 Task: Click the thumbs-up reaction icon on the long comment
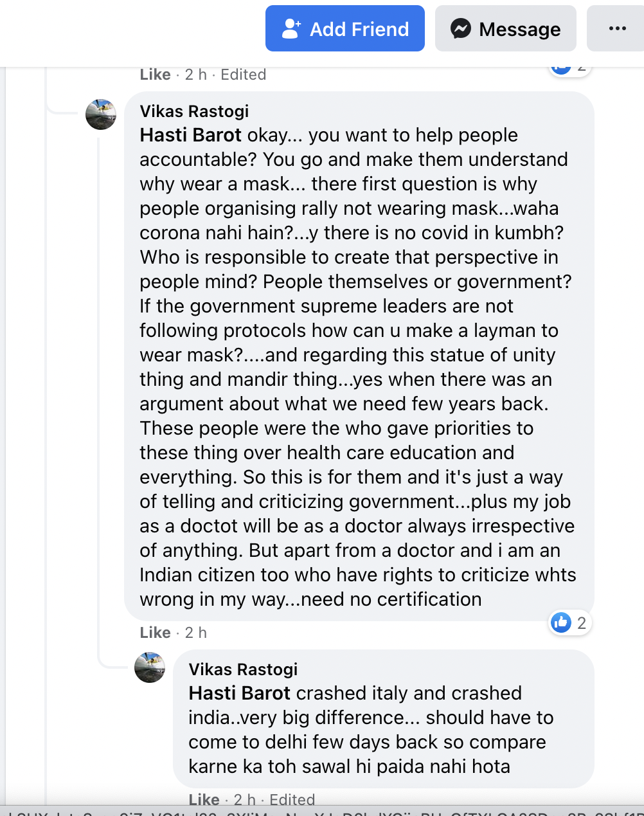[x=561, y=622]
